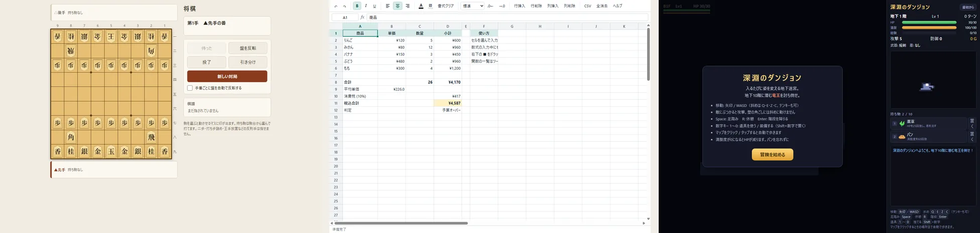This screenshot has width=980, height=233.
Task: Click the formula bar showing 商品
Action: tap(507, 17)
